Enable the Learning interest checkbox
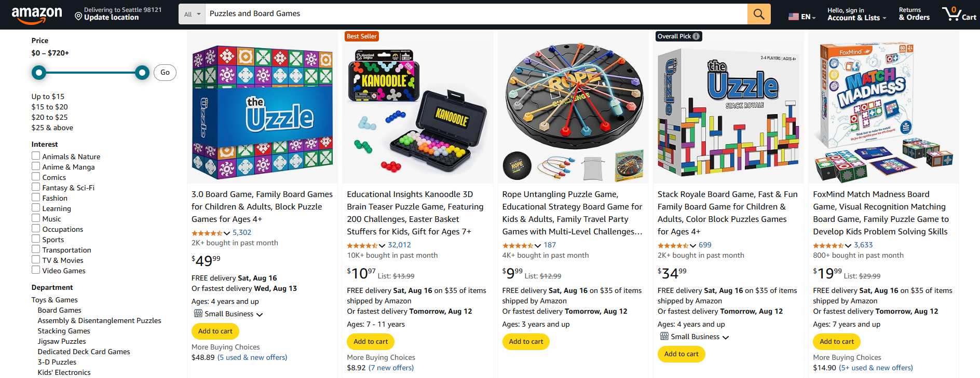This screenshot has height=378, width=980. coord(35,207)
